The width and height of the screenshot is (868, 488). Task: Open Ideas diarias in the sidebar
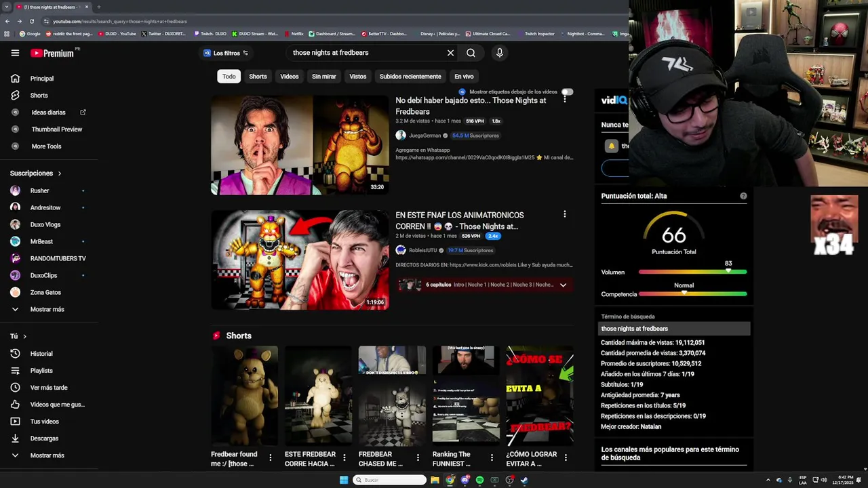(x=48, y=113)
